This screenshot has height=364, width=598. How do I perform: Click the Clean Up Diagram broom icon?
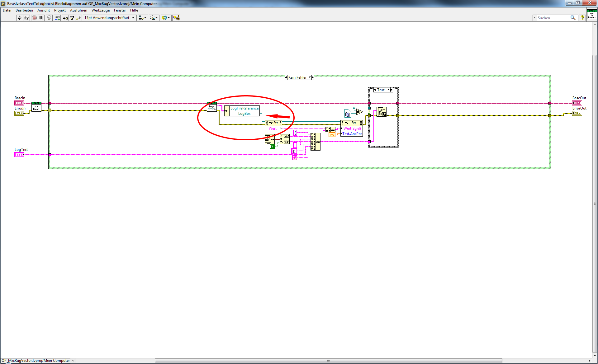(176, 18)
